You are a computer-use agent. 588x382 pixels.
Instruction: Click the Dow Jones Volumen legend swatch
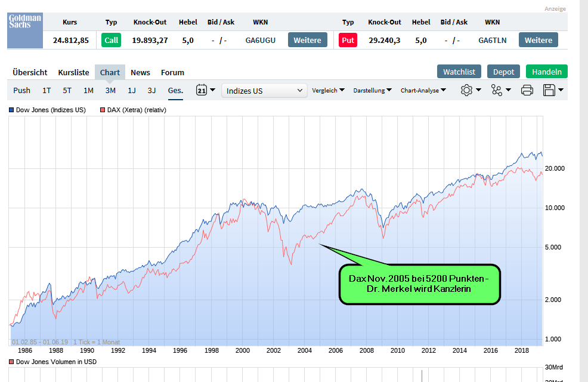coord(11,362)
